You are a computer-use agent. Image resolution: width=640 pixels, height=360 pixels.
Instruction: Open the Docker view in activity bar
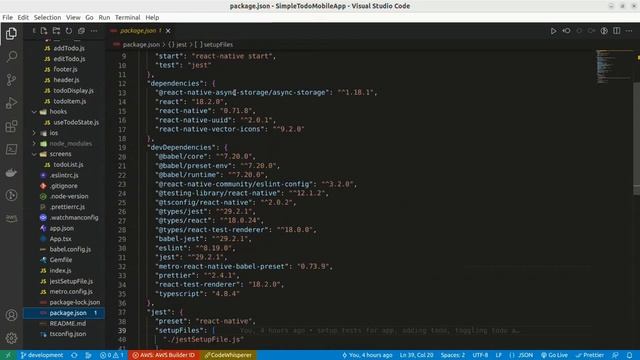pyautogui.click(x=11, y=172)
